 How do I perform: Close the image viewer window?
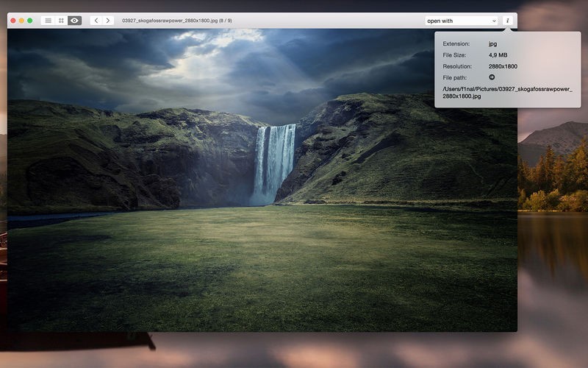[13, 21]
